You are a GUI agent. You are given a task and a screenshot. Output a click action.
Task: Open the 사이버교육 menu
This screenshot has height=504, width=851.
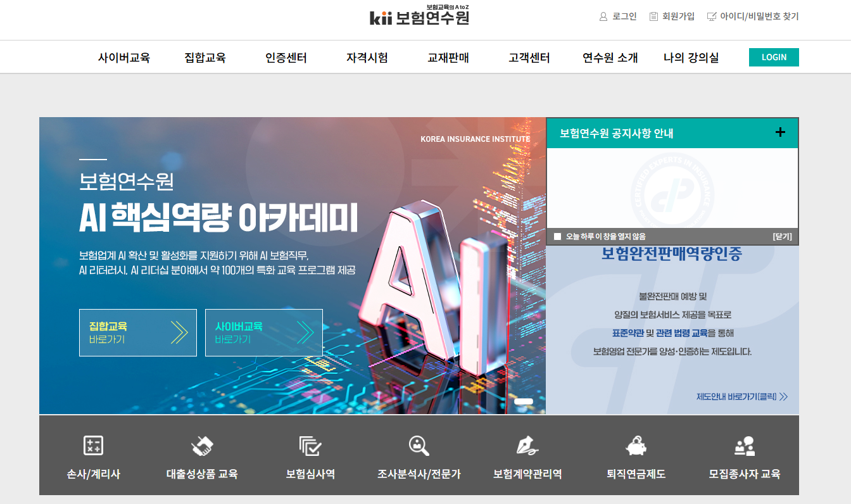[124, 58]
